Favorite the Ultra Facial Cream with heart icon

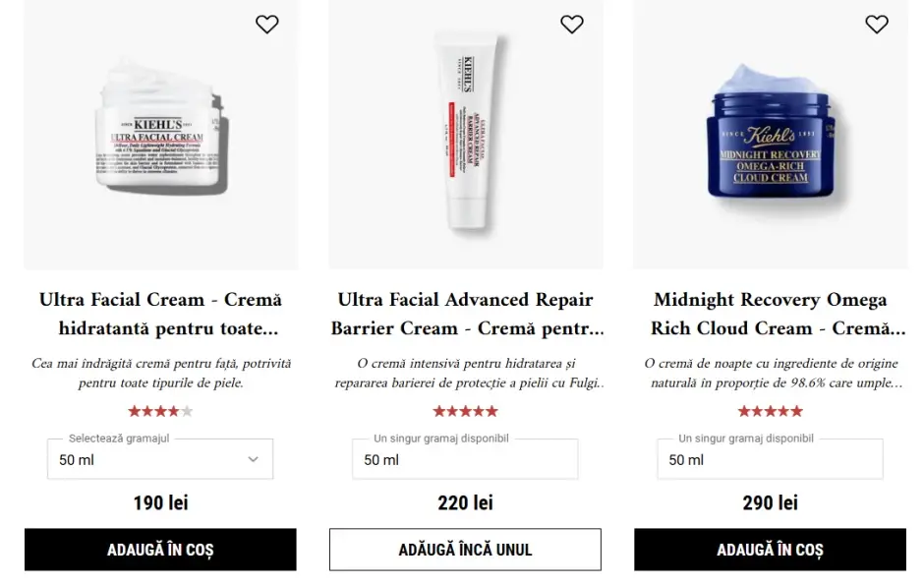[x=267, y=25]
